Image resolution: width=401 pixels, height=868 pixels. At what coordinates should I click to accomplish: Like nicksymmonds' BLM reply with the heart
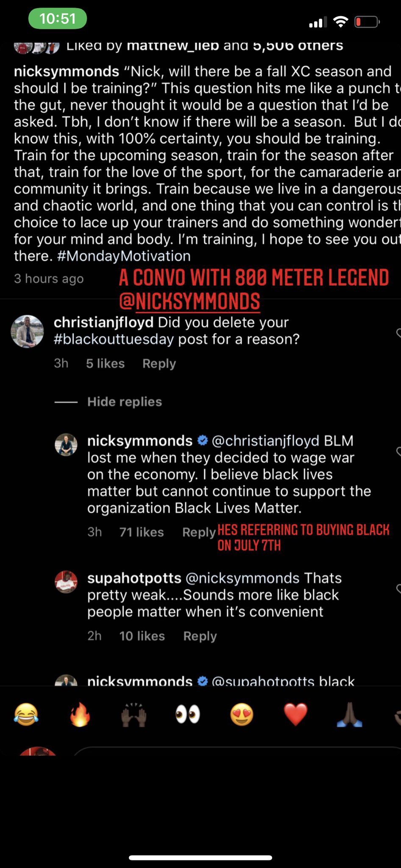click(398, 451)
